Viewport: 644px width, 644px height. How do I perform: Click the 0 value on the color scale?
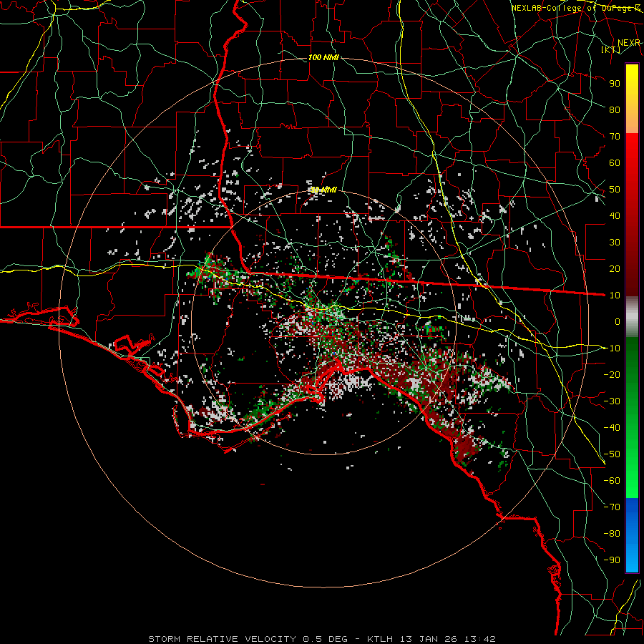(618, 321)
